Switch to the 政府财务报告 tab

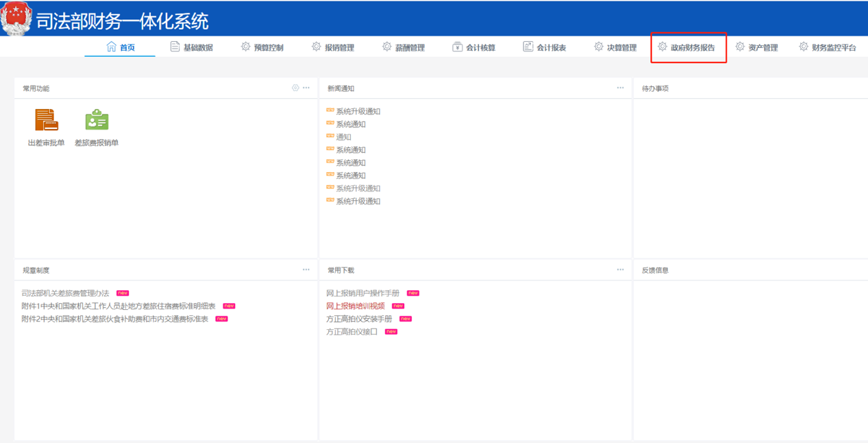click(x=689, y=47)
